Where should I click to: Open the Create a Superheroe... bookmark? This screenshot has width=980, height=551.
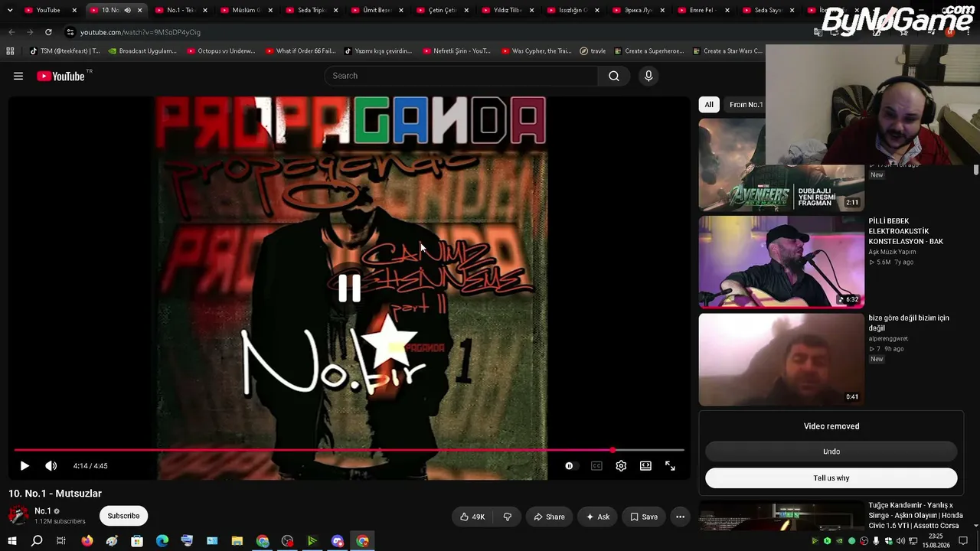pyautogui.click(x=648, y=51)
